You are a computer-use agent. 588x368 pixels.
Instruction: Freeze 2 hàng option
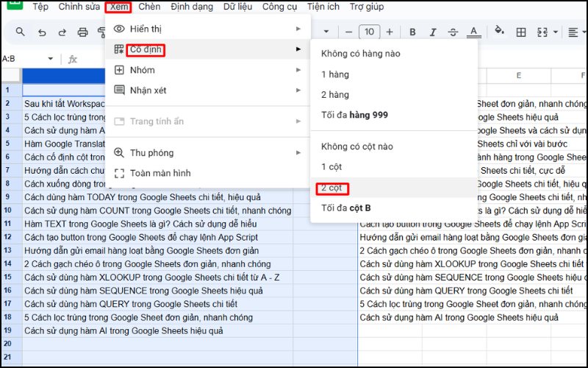coord(394,95)
